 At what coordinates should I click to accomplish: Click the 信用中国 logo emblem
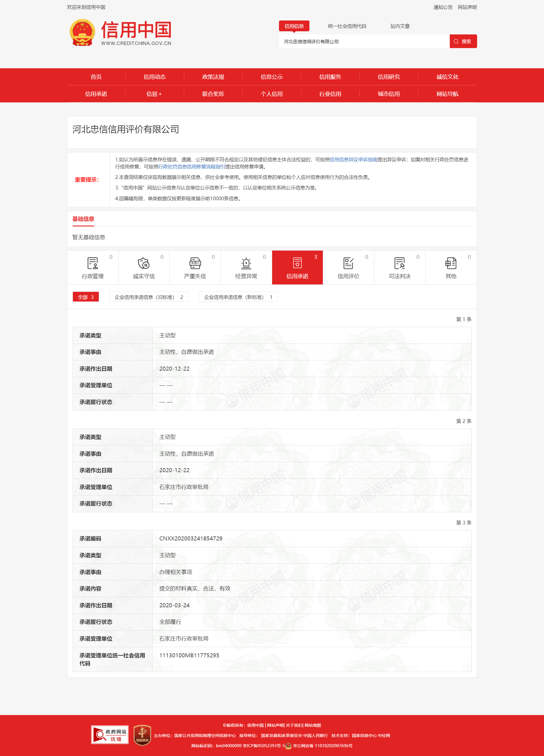pos(82,32)
